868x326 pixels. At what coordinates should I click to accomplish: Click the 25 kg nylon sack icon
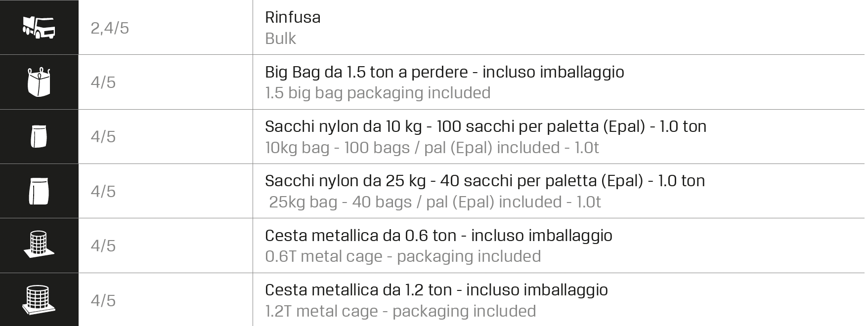pos(39,191)
